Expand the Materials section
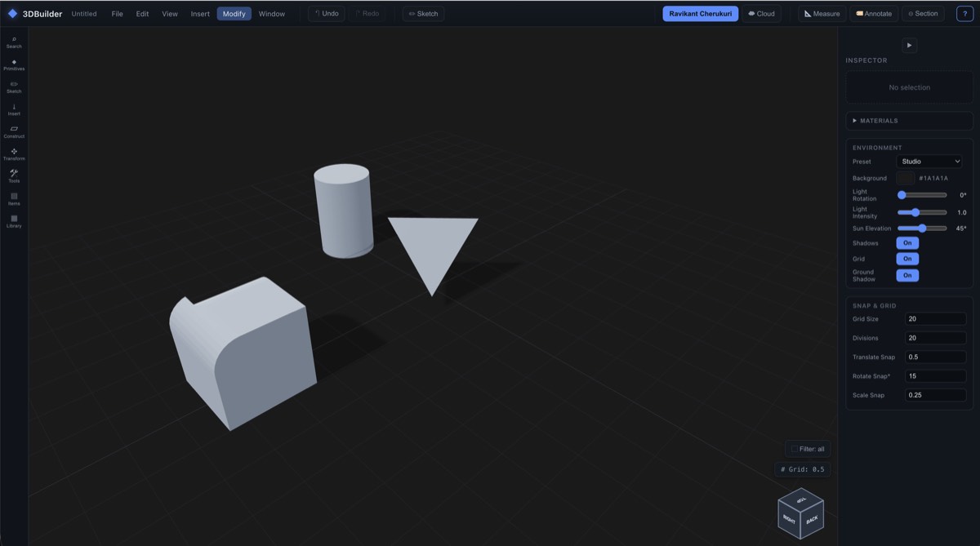The width and height of the screenshot is (980, 546). [909, 121]
